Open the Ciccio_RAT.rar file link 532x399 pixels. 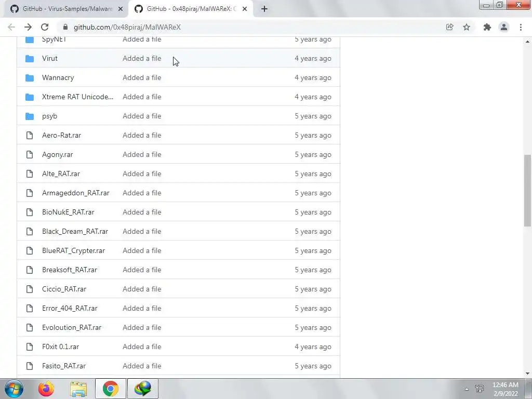click(x=64, y=289)
